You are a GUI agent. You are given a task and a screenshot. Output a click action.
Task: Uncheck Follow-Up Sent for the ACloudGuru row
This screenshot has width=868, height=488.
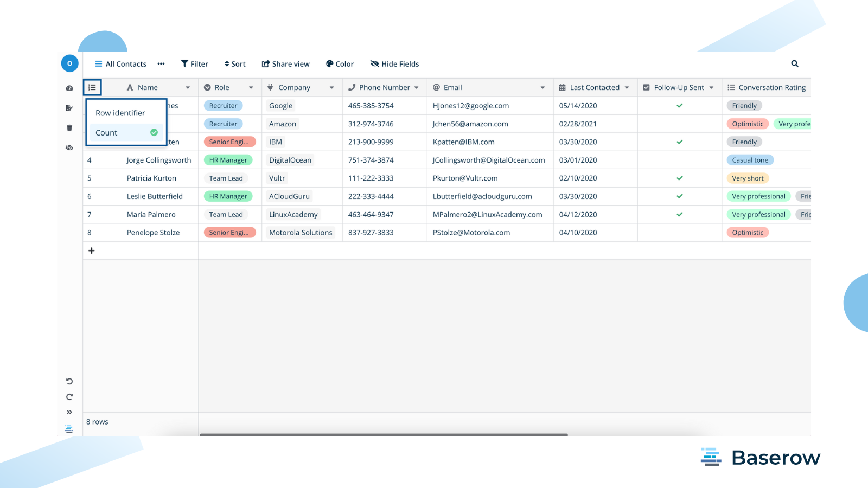[x=680, y=196]
